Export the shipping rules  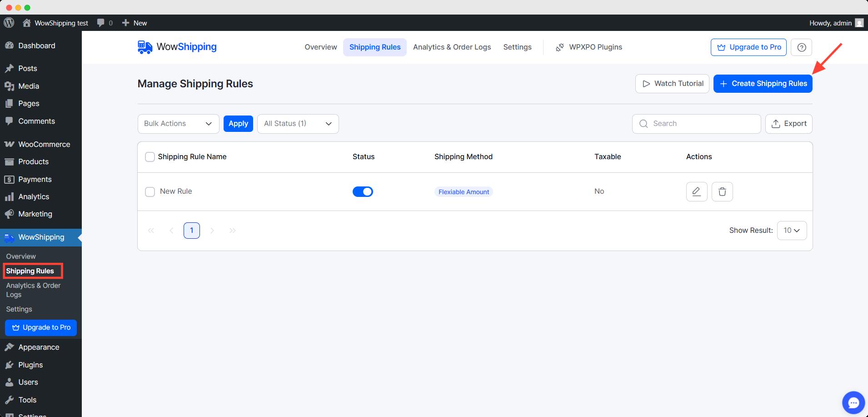click(x=789, y=124)
